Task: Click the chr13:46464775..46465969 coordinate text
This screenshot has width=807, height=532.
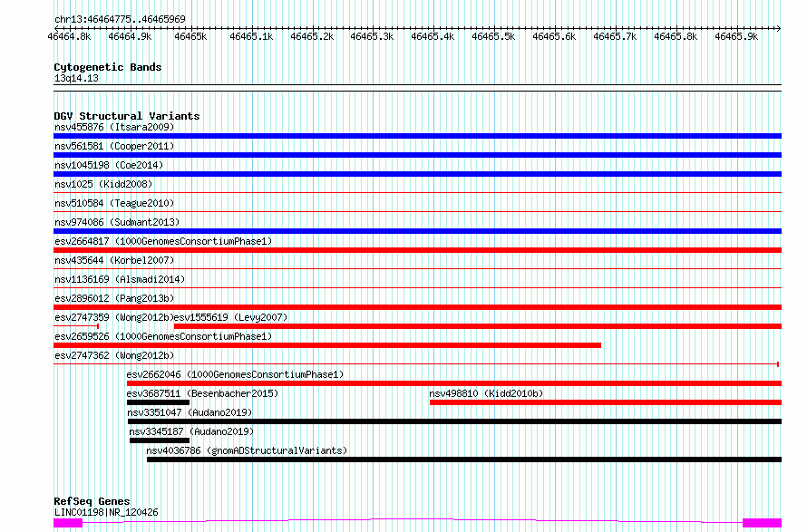Action: 120,20
